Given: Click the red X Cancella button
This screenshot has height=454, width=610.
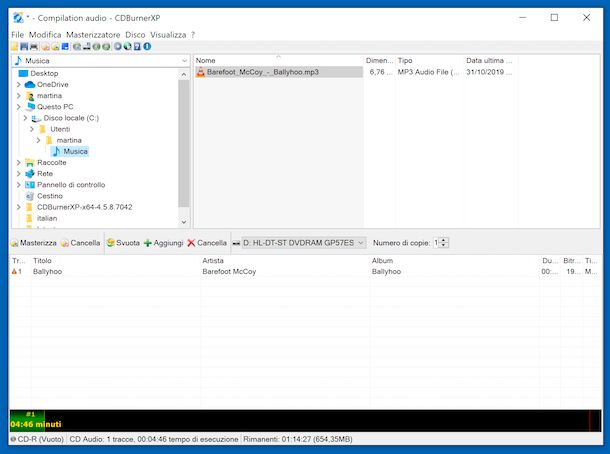Looking at the screenshot, I should pyautogui.click(x=207, y=243).
